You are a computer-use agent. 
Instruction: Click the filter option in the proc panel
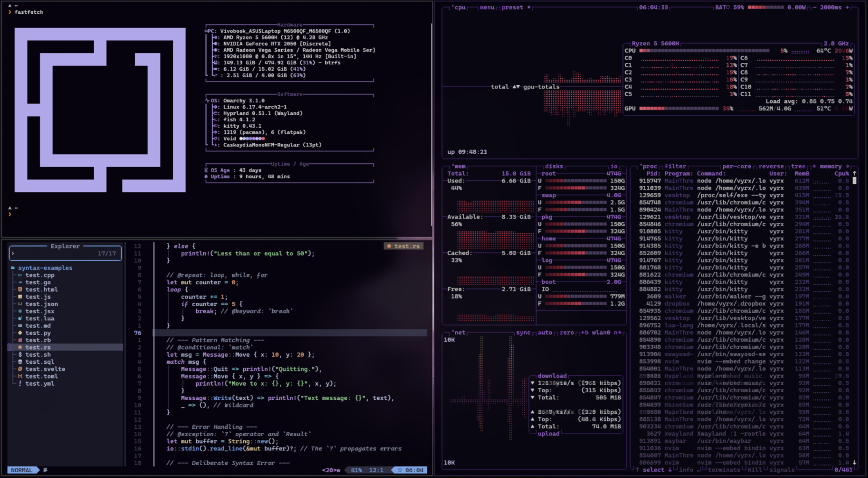[675, 167]
